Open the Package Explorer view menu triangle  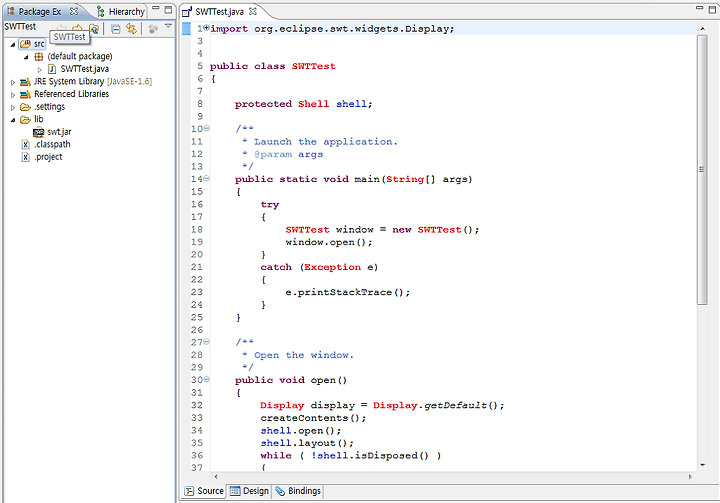coord(168,26)
